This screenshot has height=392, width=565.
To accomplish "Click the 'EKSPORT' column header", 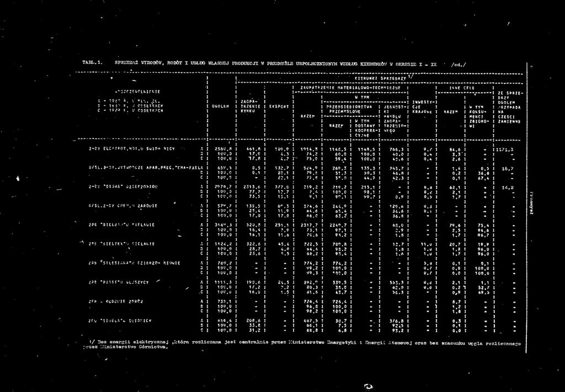I will (x=279, y=106).
